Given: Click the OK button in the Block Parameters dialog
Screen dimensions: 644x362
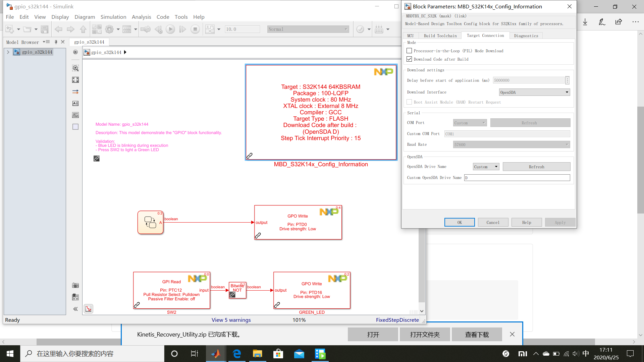Looking at the screenshot, I should [x=459, y=223].
